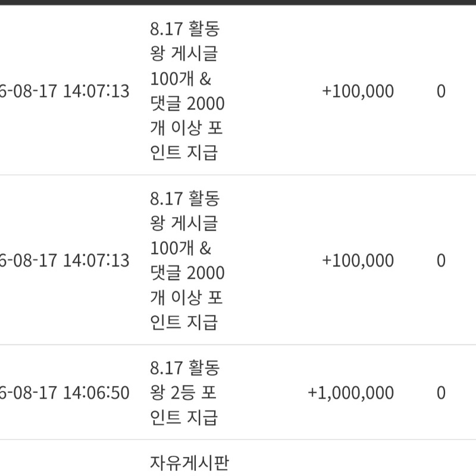Viewport: 476px width, 476px height.
Task: Click the second '개 이상 포' text line
Action: tap(186, 297)
